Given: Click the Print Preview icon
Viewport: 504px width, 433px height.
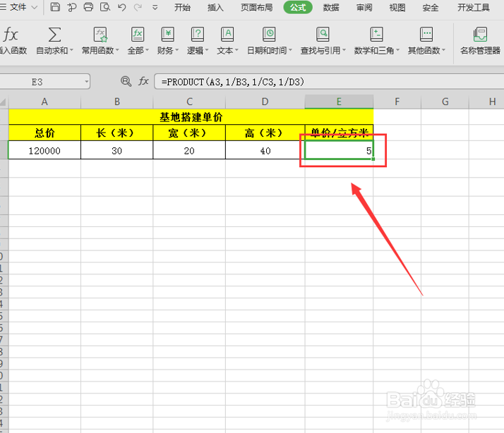Looking at the screenshot, I should click(x=105, y=7).
